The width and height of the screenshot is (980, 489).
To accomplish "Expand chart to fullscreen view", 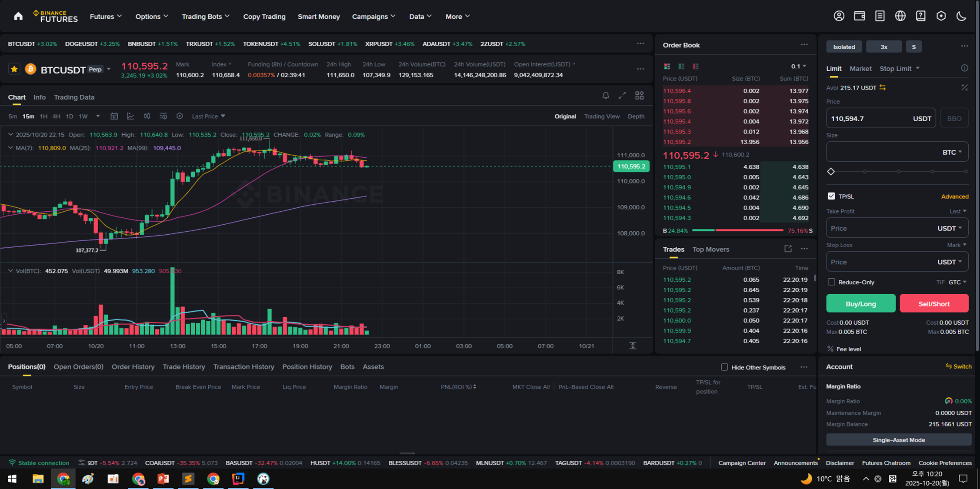I will [x=622, y=96].
